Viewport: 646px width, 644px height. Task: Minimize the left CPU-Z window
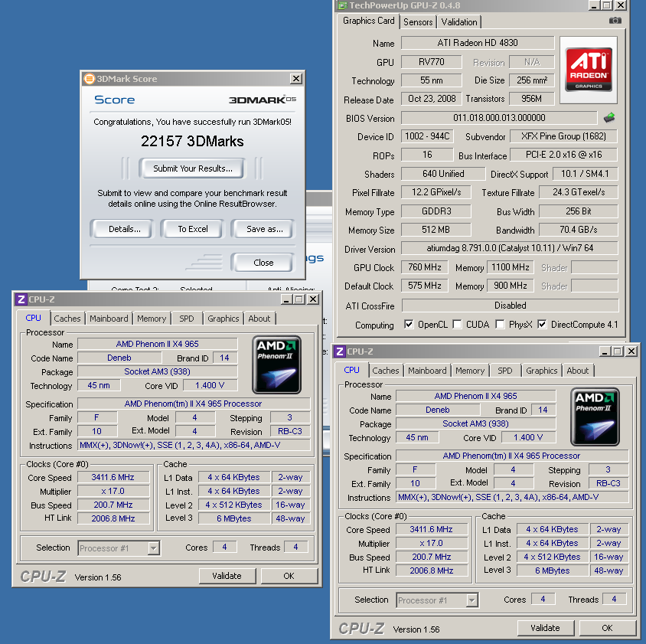pyautogui.click(x=286, y=299)
